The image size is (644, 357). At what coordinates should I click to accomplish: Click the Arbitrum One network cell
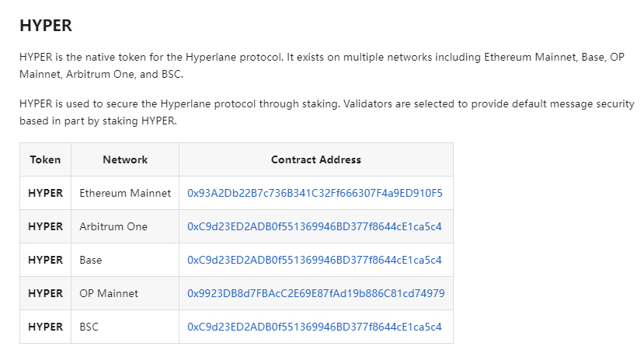(113, 226)
